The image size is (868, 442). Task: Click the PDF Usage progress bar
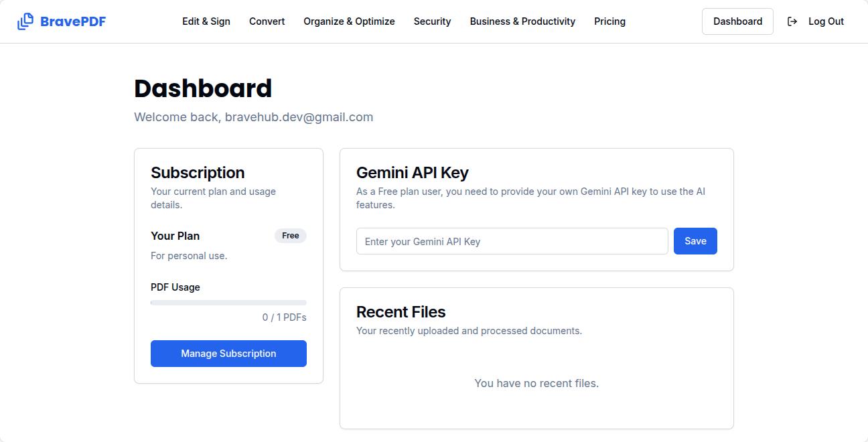pos(228,303)
